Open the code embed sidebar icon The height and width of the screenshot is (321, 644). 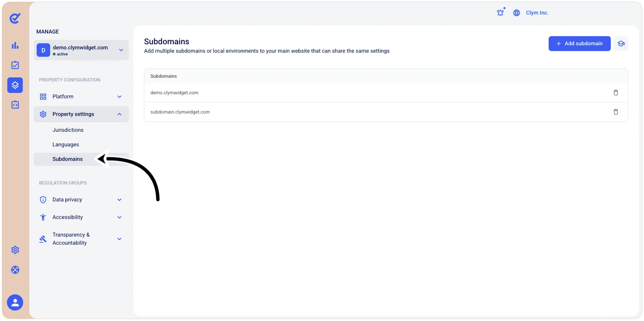tap(15, 105)
